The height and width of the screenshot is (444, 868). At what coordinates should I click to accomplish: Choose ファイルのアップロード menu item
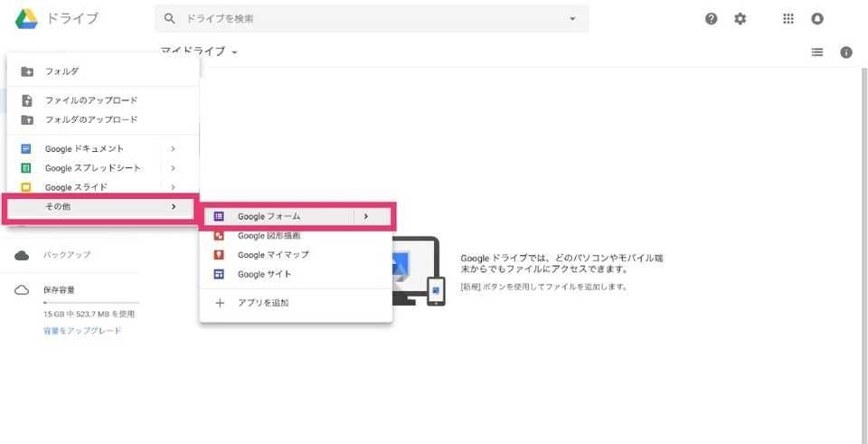coord(103,100)
